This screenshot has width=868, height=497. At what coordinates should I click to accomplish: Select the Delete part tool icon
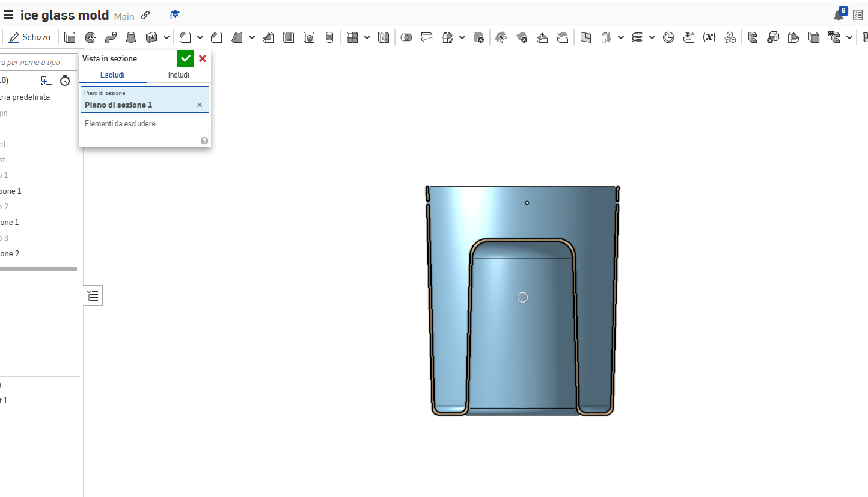(x=478, y=37)
